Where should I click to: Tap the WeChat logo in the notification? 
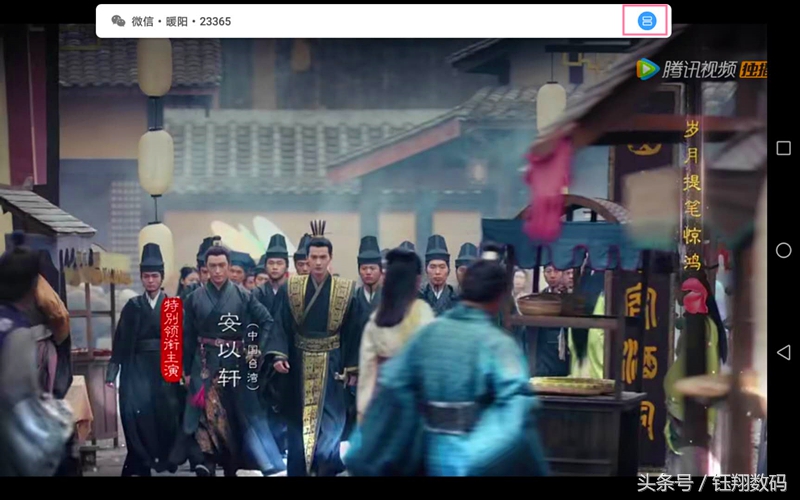point(118,21)
